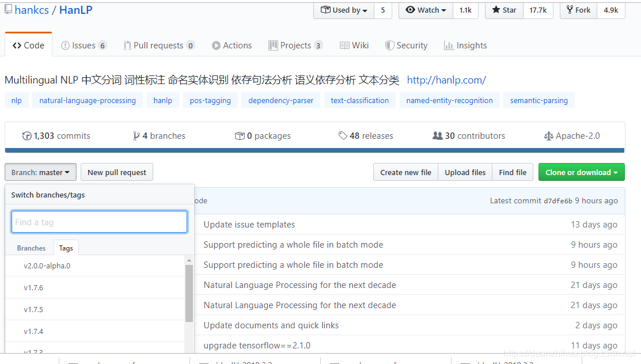Image resolution: width=641 pixels, height=364 pixels.
Task: Open repository Insights
Action: point(465,45)
